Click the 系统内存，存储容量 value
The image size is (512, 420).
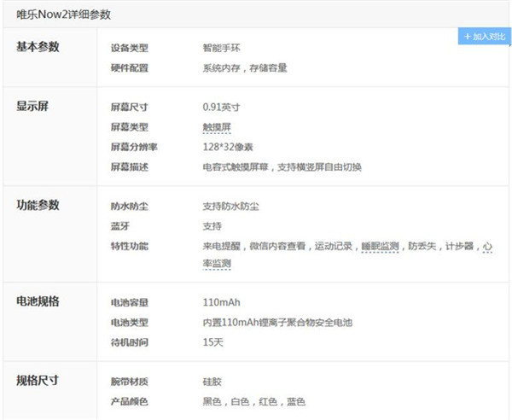[245, 68]
